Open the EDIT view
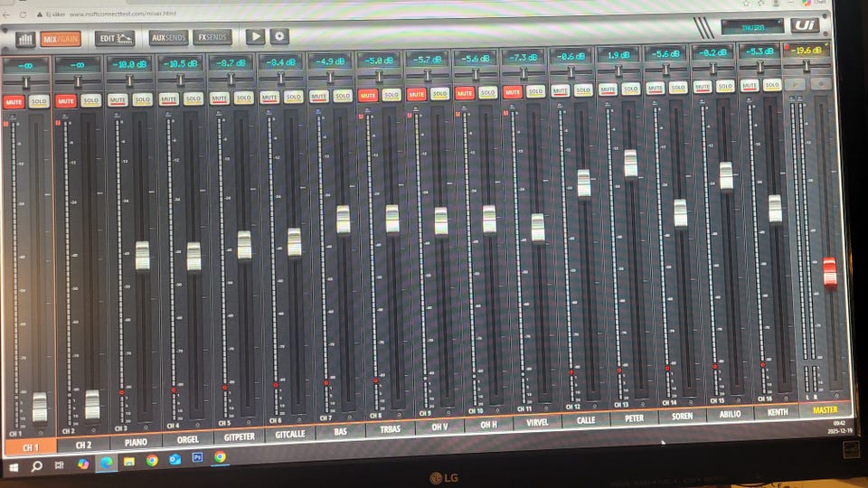Screen dimensions: 868x488 coord(115,38)
